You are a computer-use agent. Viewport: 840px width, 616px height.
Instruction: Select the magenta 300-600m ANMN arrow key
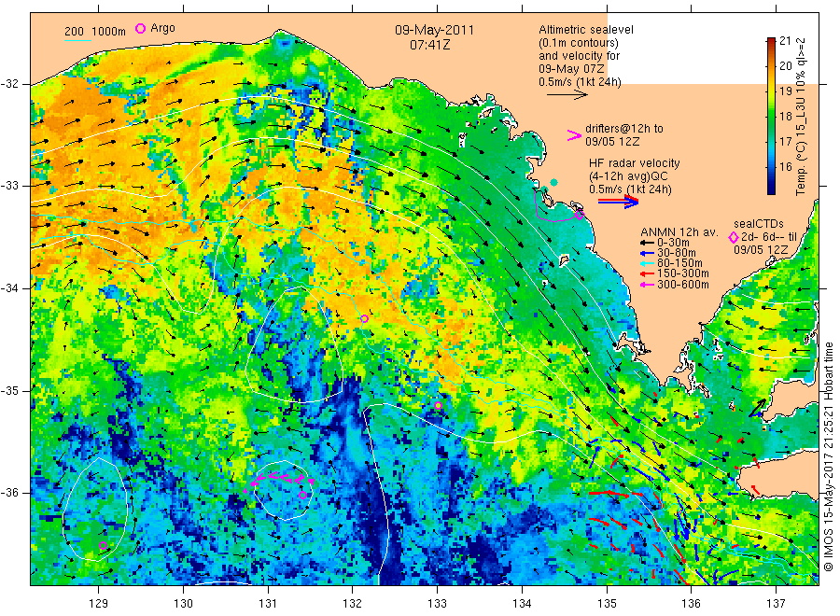[647, 285]
